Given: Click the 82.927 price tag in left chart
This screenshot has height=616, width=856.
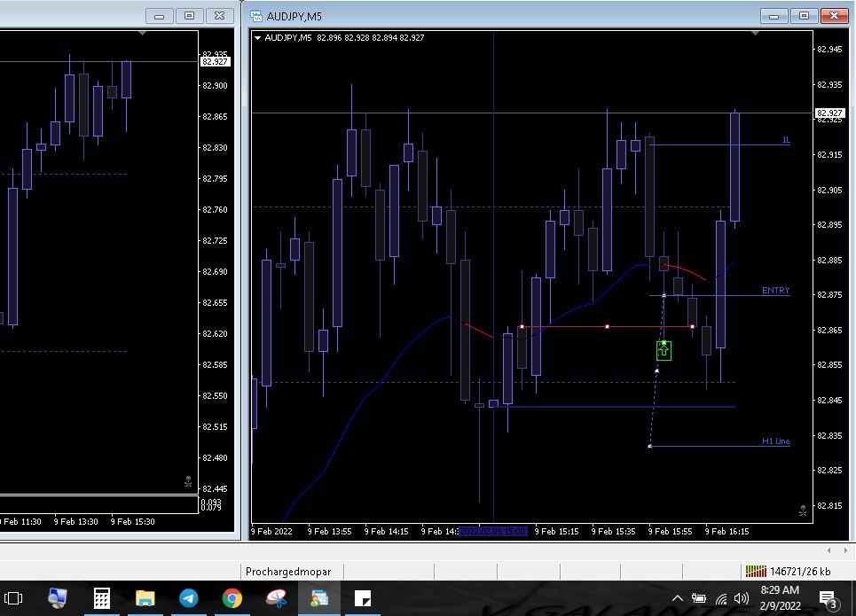Looking at the screenshot, I should [x=215, y=62].
